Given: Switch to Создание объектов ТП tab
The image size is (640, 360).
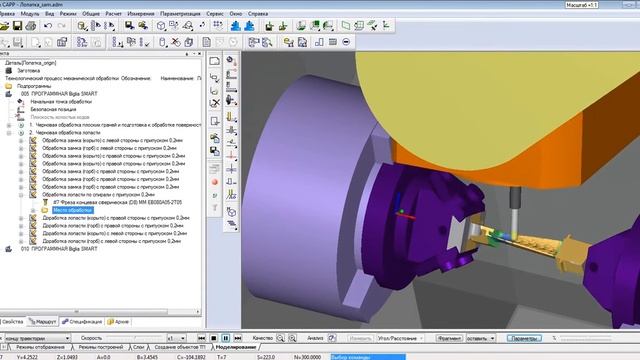Looking at the screenshot, I should pyautogui.click(x=180, y=347).
